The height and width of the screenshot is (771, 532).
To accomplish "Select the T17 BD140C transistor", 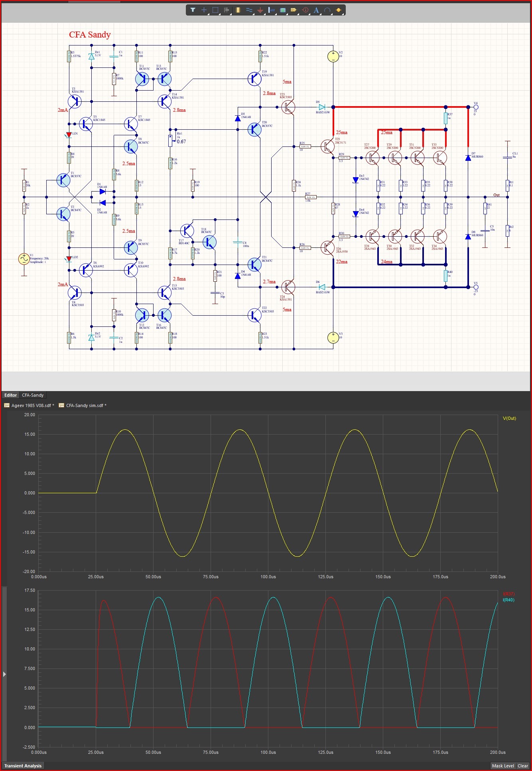I will [x=187, y=231].
